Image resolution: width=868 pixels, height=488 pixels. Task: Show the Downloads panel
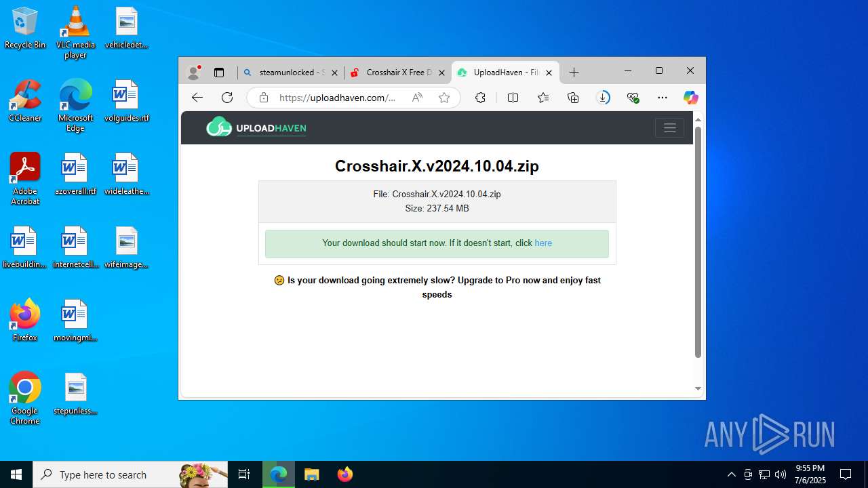point(603,98)
